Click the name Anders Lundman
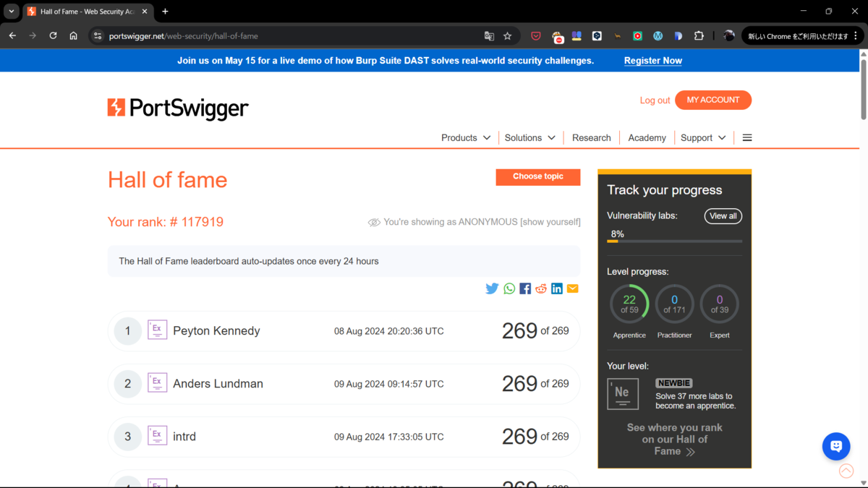The height and width of the screenshot is (488, 868). [218, 383]
